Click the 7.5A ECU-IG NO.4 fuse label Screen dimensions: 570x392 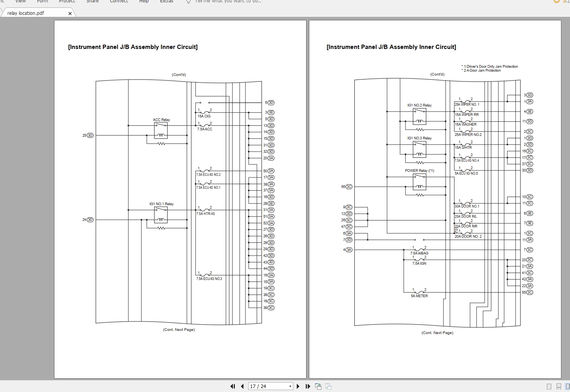pyautogui.click(x=467, y=161)
